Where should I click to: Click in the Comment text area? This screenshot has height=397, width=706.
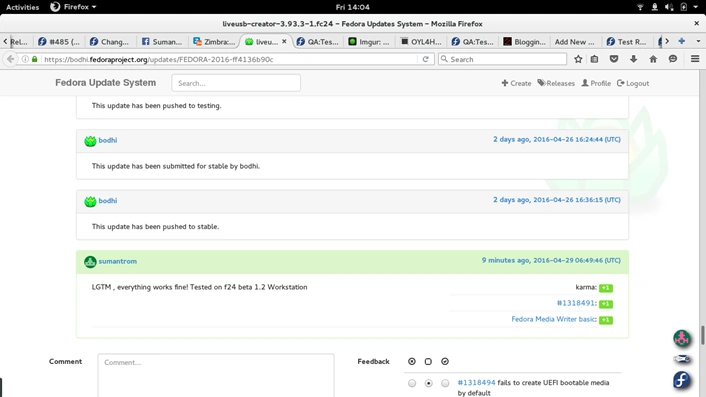click(x=216, y=375)
